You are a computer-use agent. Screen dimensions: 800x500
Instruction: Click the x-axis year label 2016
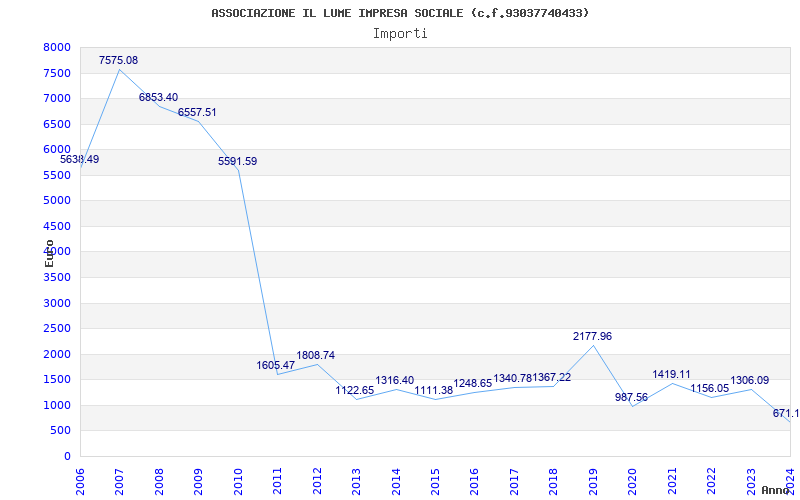pos(474,482)
